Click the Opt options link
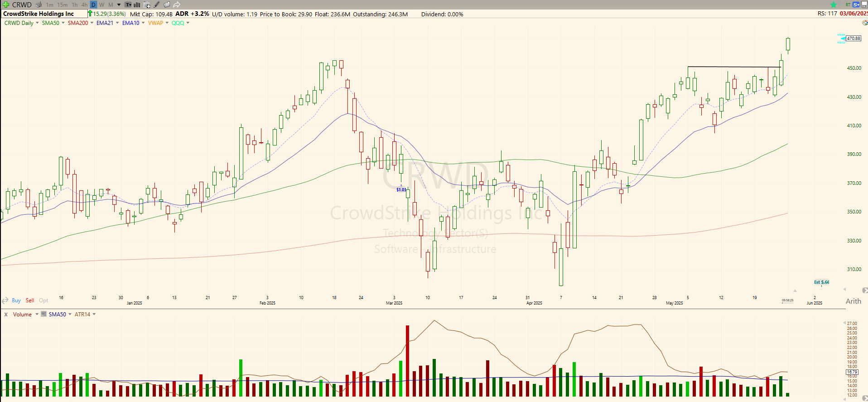The image size is (868, 402). 43,300
